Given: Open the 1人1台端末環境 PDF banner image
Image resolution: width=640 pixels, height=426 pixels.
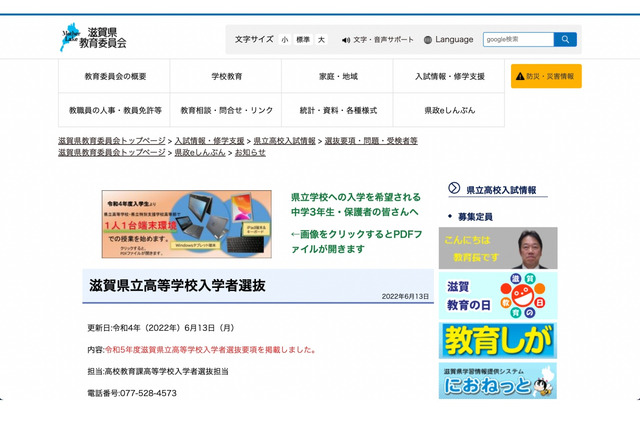Looking at the screenshot, I should [187, 224].
